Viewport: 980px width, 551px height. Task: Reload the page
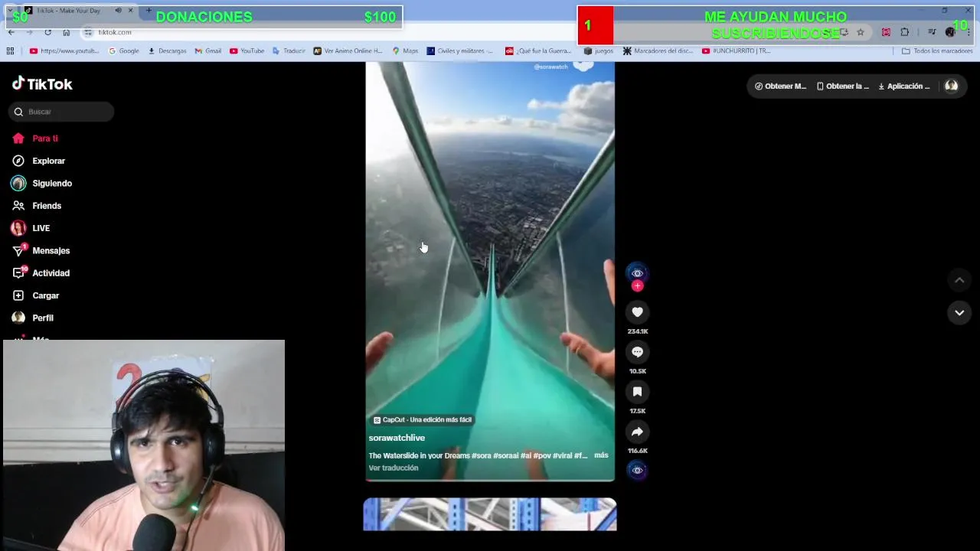tap(47, 32)
